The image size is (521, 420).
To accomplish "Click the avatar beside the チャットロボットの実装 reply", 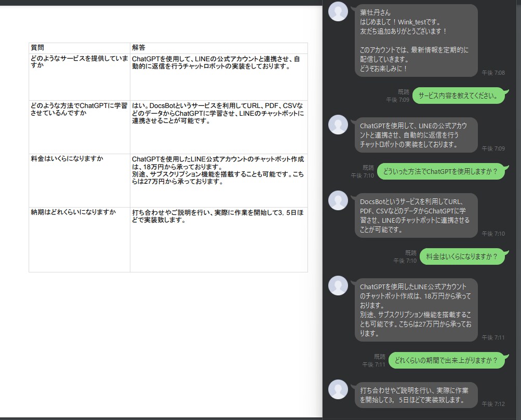I will coord(338,125).
